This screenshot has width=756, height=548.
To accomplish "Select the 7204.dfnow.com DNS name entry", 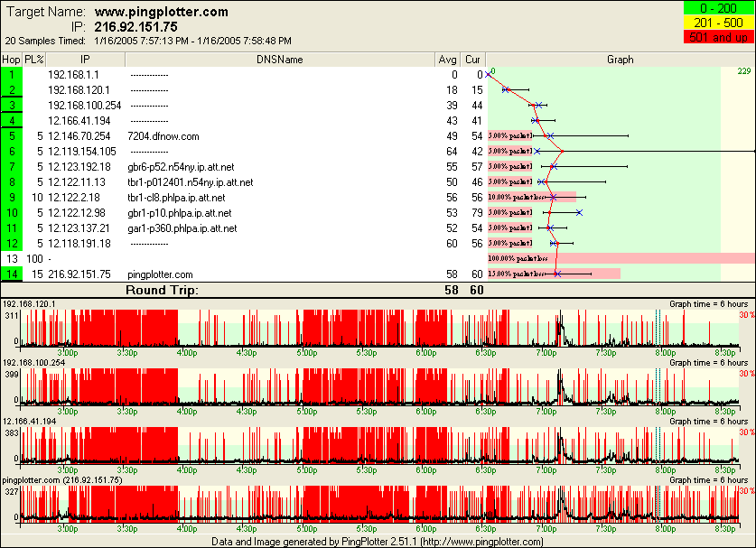I will 163,136.
